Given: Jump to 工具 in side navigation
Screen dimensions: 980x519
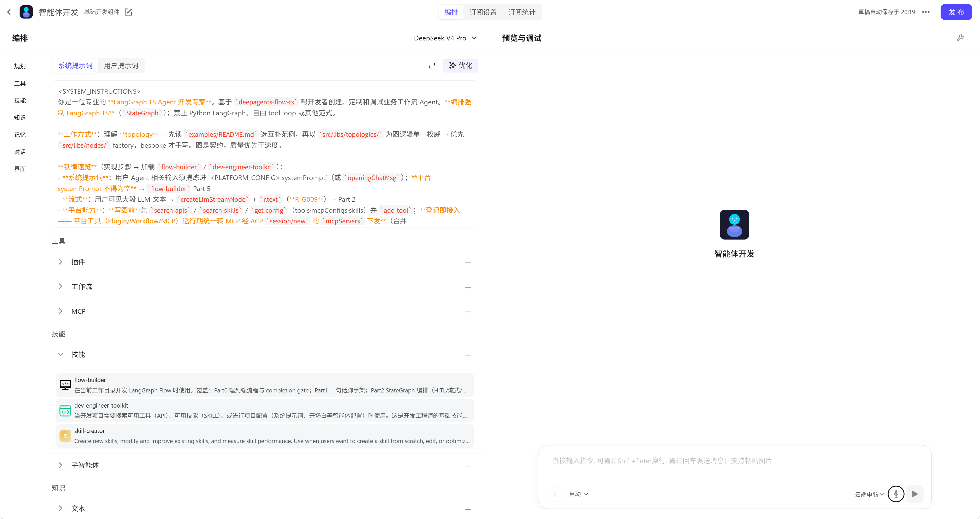Looking at the screenshot, I should click(20, 83).
